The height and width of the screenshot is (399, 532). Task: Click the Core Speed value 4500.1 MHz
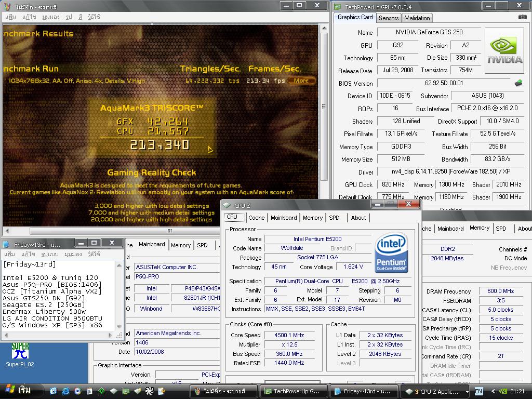coord(289,335)
